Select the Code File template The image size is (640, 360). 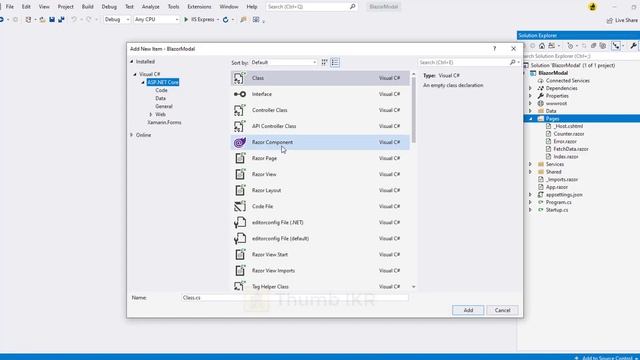point(320,207)
